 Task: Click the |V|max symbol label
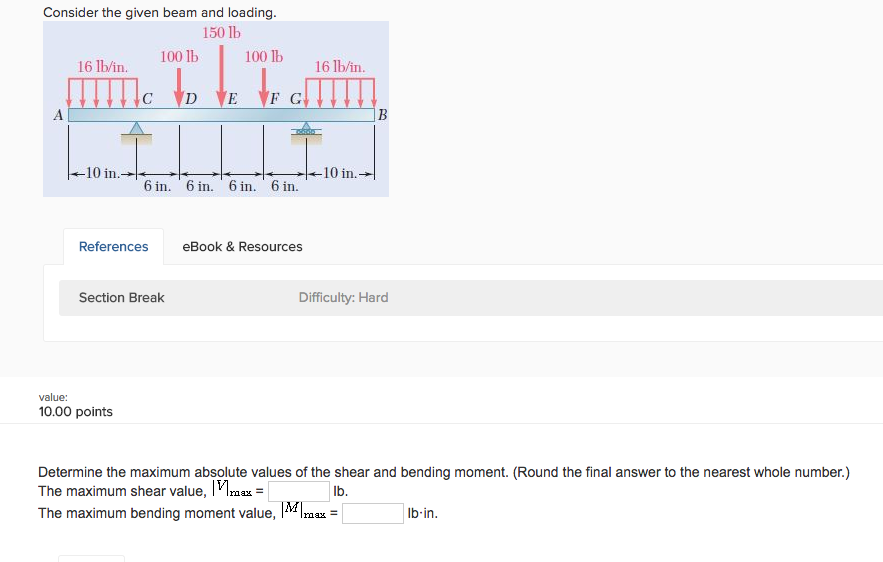coord(236,491)
